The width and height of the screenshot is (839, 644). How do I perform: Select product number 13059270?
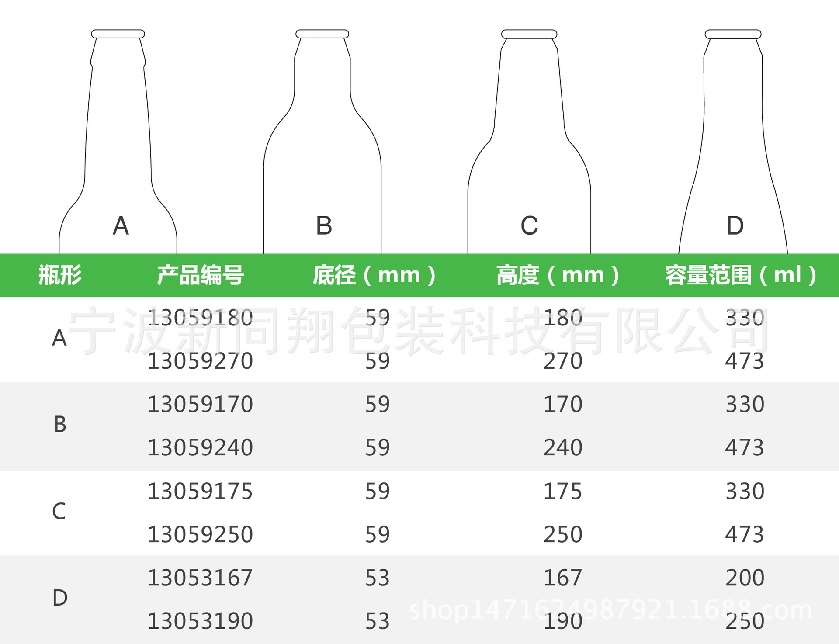(201, 361)
